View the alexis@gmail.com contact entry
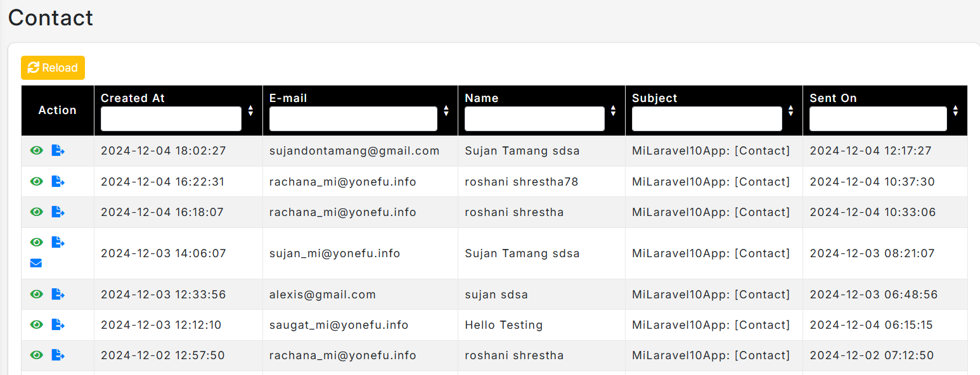980x375 pixels. click(x=37, y=294)
